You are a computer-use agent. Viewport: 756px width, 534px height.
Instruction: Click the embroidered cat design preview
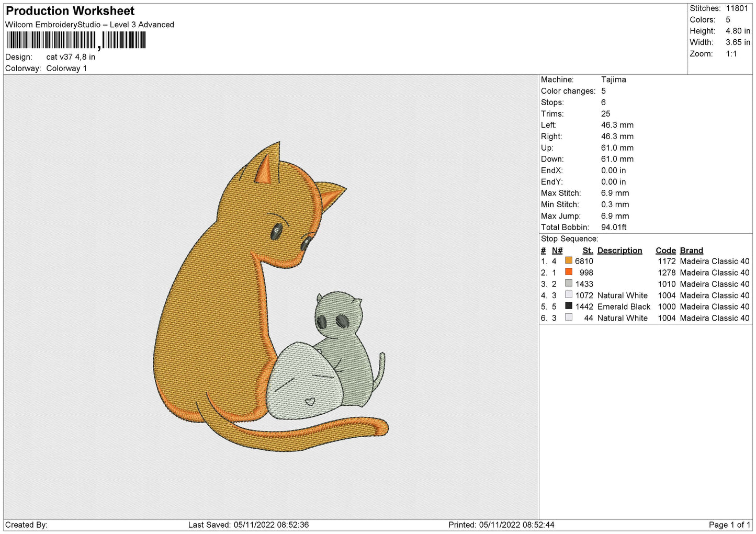click(x=272, y=296)
